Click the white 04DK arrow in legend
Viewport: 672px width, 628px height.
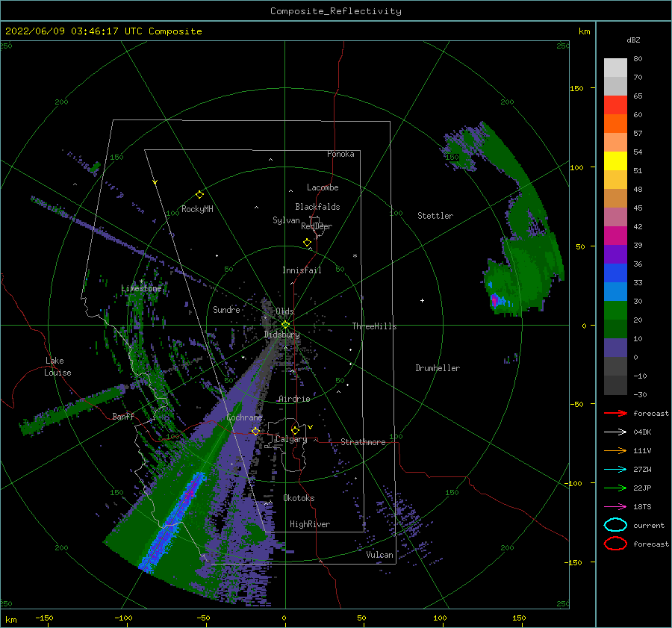pos(615,432)
